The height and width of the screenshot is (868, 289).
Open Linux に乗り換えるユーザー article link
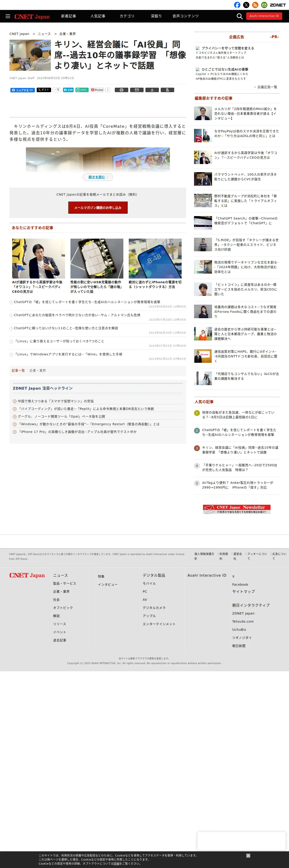59,341
